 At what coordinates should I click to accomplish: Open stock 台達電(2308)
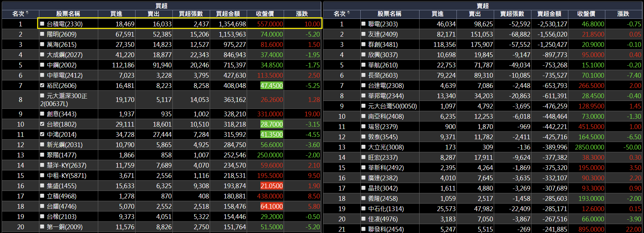coord(386,86)
